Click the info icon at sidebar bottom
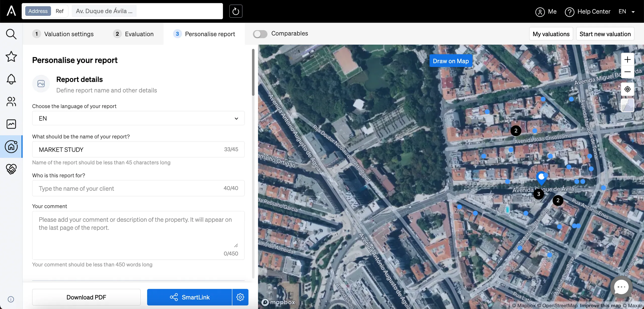The image size is (644, 309). point(11,299)
